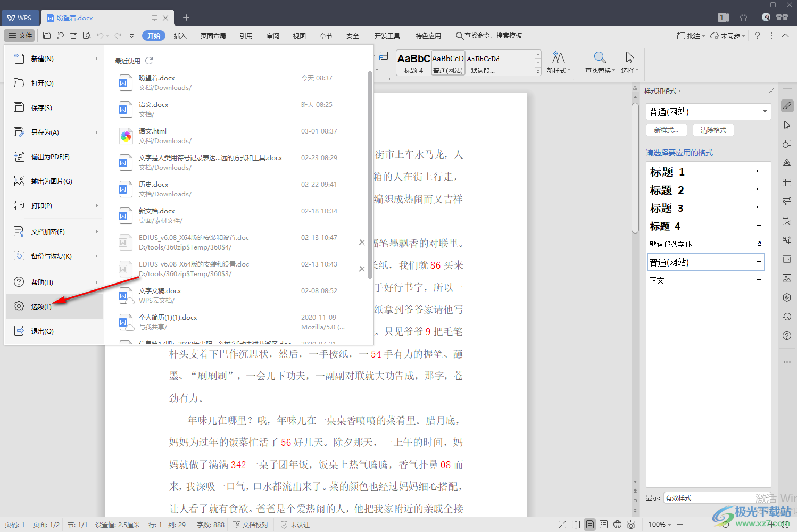The image size is (797, 532).
Task: Open the zoom percentage 100% dropdown
Action: (660, 525)
